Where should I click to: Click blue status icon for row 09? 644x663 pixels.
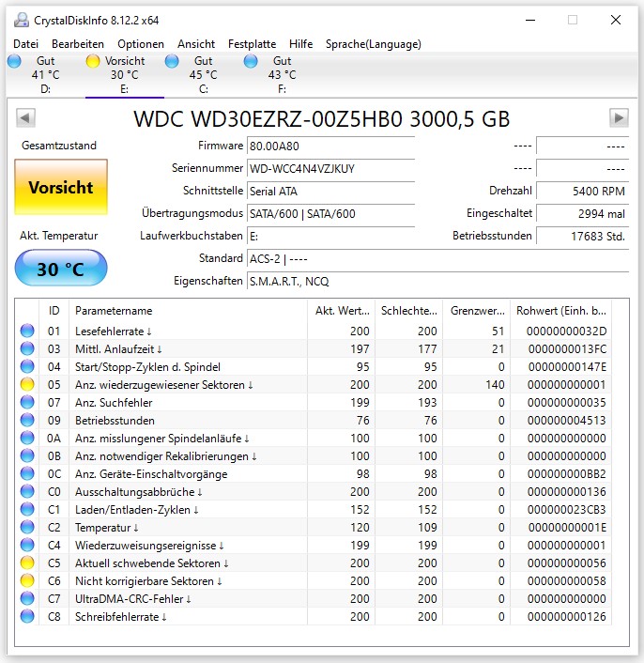click(x=27, y=420)
